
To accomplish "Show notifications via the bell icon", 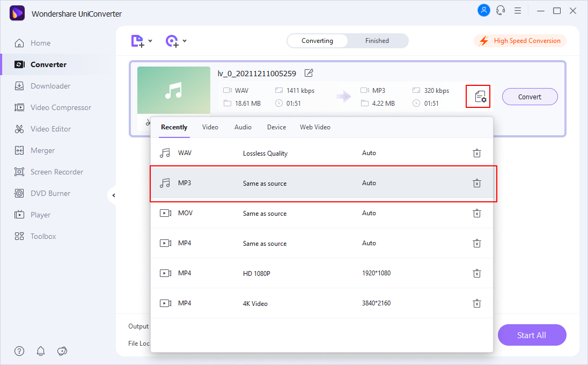I will pyautogui.click(x=41, y=351).
